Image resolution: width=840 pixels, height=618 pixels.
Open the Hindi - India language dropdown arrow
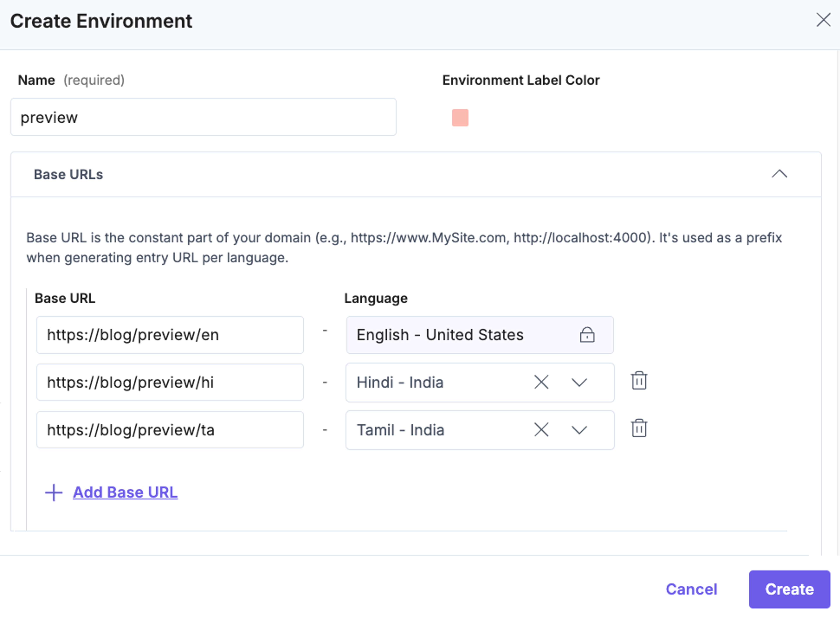(579, 382)
